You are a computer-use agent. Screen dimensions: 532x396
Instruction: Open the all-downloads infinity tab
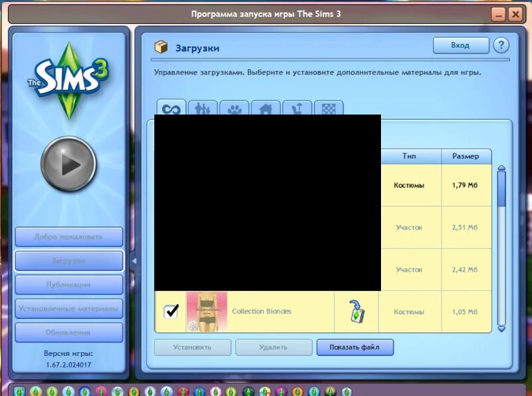(x=172, y=108)
